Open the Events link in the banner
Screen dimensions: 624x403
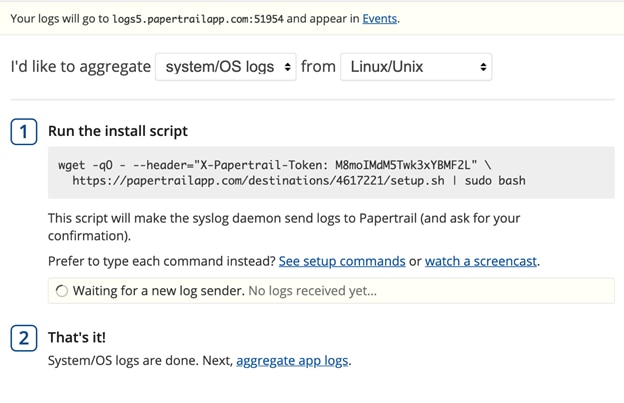pyautogui.click(x=379, y=19)
